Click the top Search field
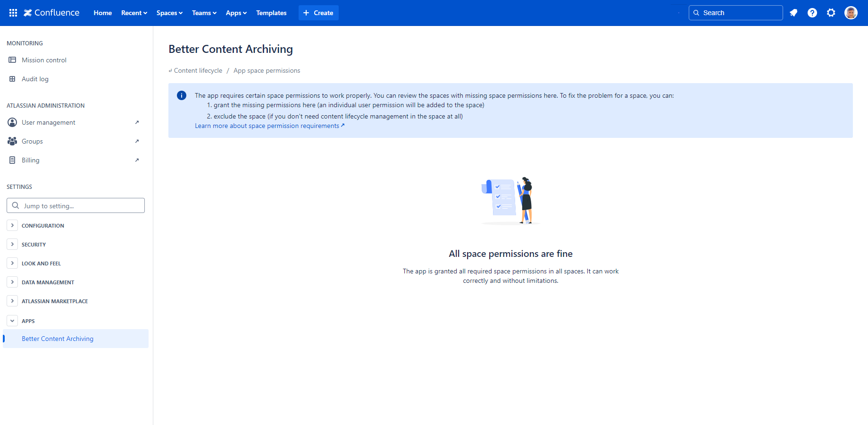 click(736, 13)
